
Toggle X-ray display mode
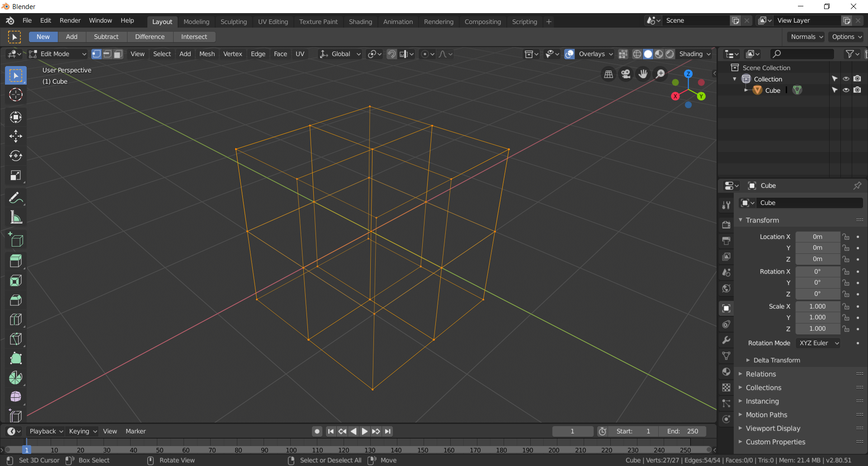coord(623,54)
